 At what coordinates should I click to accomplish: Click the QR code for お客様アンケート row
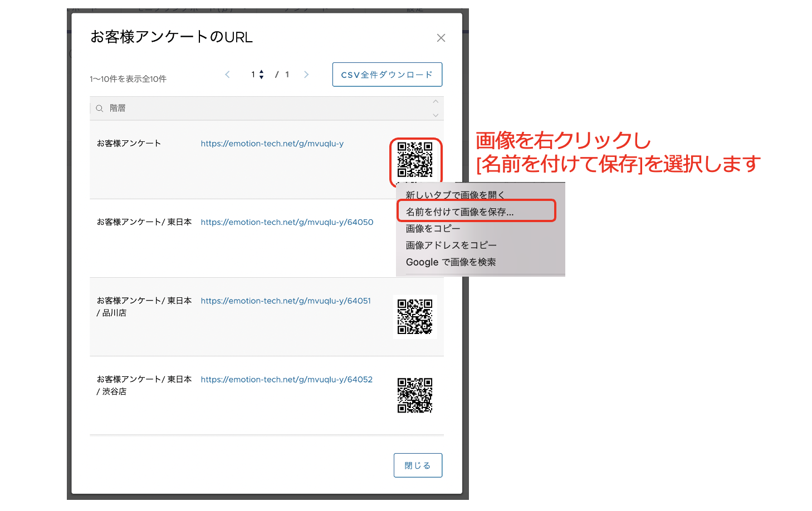(415, 160)
